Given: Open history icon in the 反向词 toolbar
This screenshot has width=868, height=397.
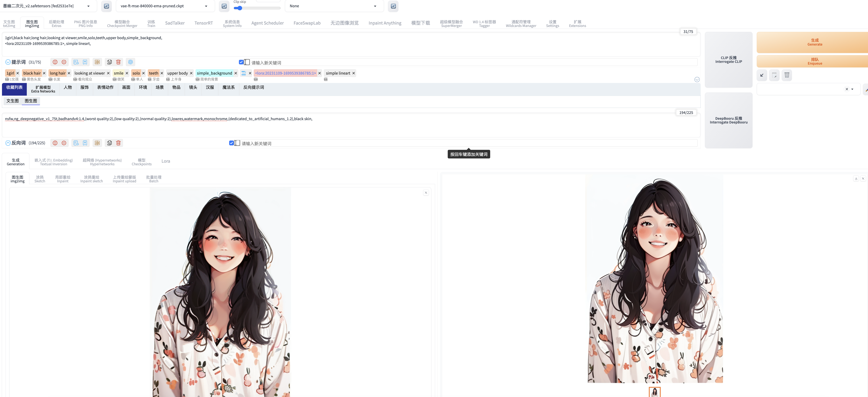Looking at the screenshot, I should tap(76, 143).
